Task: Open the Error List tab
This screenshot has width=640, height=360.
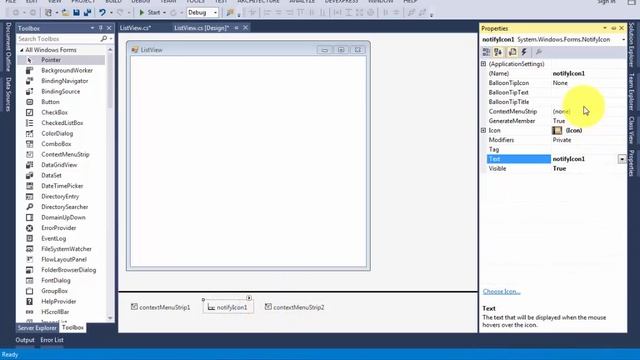Action: [x=52, y=340]
